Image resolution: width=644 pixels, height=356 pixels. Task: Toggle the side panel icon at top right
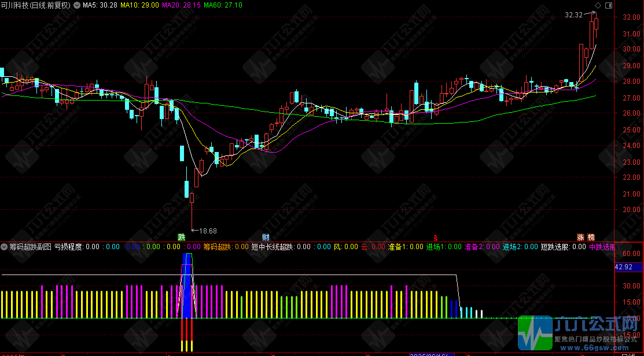coord(609,5)
